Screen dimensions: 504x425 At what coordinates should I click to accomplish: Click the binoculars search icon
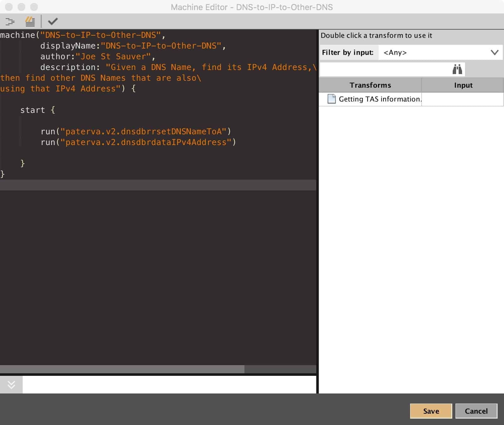point(457,69)
